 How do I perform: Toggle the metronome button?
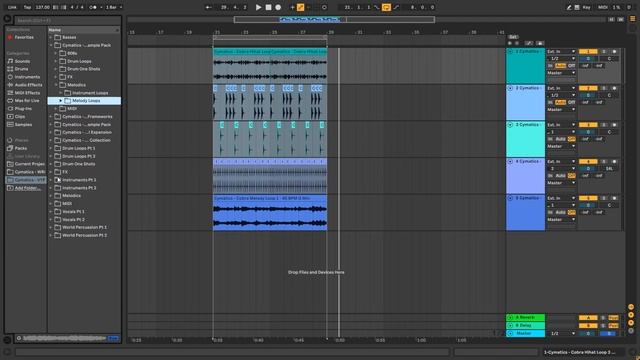click(93, 7)
